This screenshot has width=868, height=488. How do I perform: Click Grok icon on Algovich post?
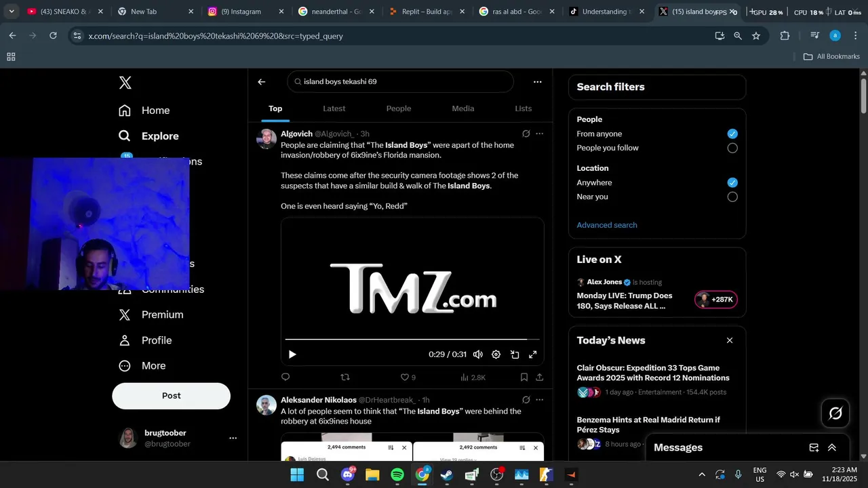pos(526,134)
